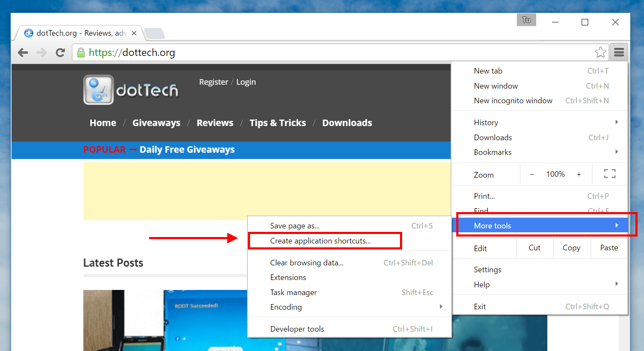This screenshot has width=644, height=351.
Task: Open Task manager from the submenu
Action: pyautogui.click(x=349, y=292)
